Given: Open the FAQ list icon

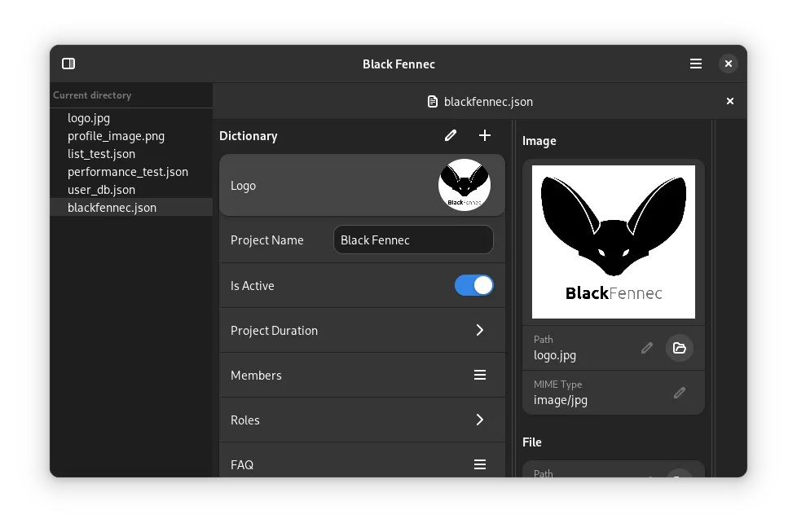Looking at the screenshot, I should (x=480, y=464).
